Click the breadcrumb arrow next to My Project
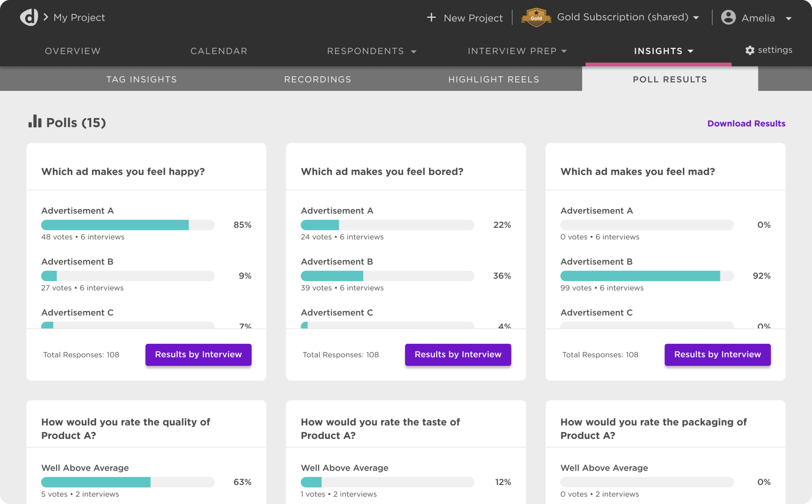Image resolution: width=812 pixels, height=504 pixels. (45, 17)
